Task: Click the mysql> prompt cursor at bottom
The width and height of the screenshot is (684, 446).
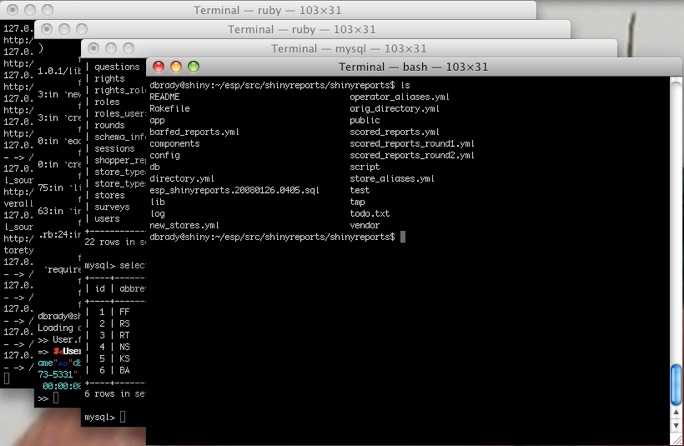Action: click(123, 417)
